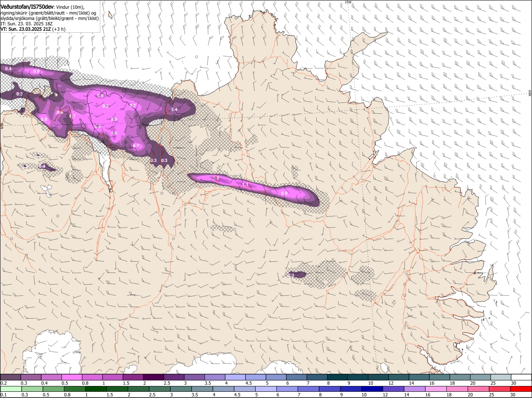Image resolution: width=532 pixels, height=398 pixels.
Task: Select the initial time line 'IT: Sun. 23. 03. 2025 18Z'
Action: click(27, 24)
